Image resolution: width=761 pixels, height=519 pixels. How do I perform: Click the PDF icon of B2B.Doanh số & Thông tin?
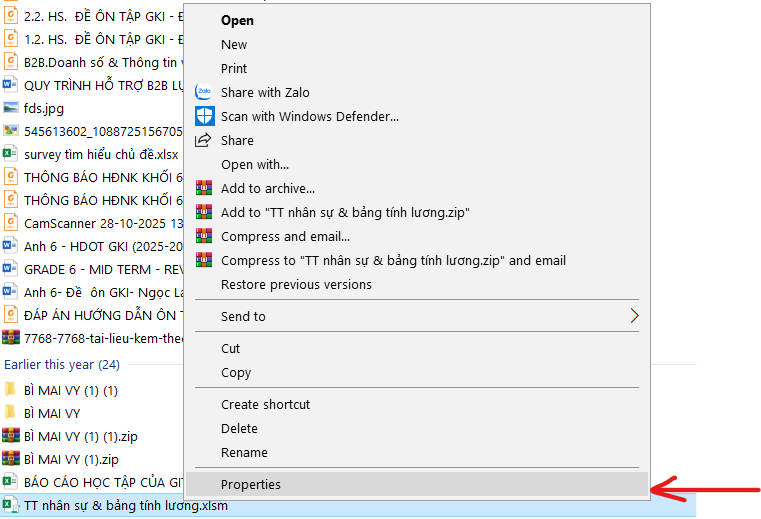click(11, 62)
